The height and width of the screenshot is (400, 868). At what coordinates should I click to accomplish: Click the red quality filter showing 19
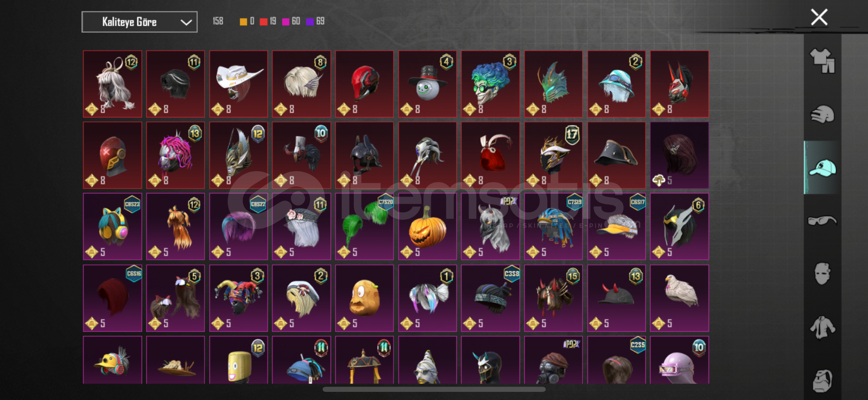pyautogui.click(x=268, y=21)
